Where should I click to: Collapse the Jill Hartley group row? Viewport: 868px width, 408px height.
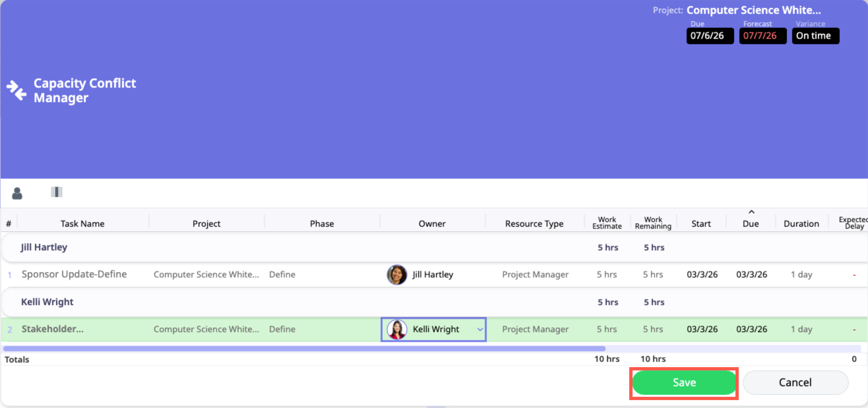44,247
